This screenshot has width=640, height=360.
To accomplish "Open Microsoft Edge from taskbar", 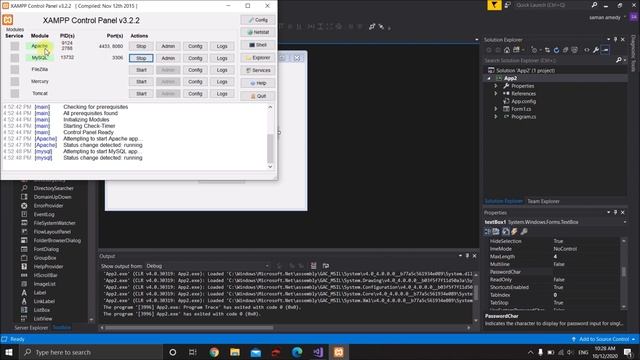I will coord(297,352).
